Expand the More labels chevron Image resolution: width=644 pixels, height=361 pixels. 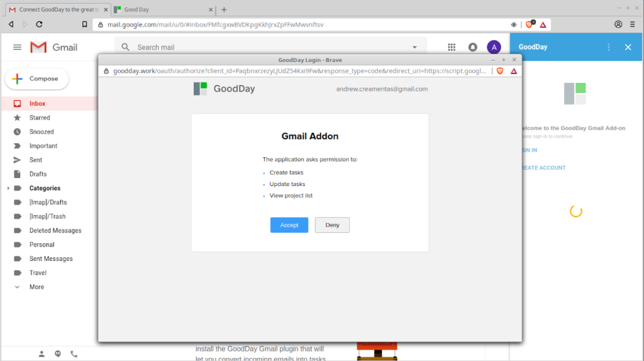(x=17, y=287)
